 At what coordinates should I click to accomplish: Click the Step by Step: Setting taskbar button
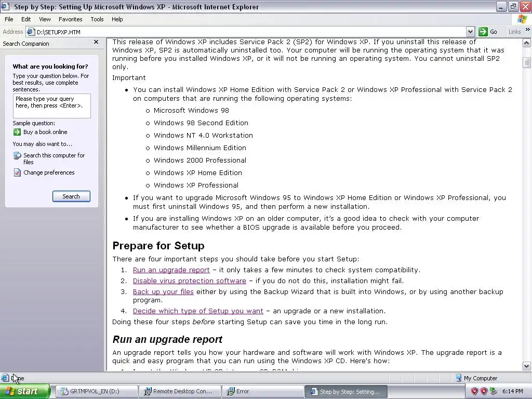347,392
